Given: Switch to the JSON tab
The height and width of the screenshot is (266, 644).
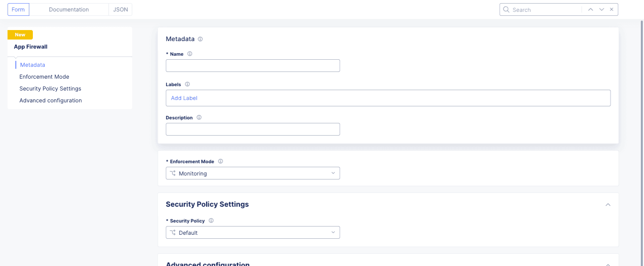Looking at the screenshot, I should coord(120,9).
